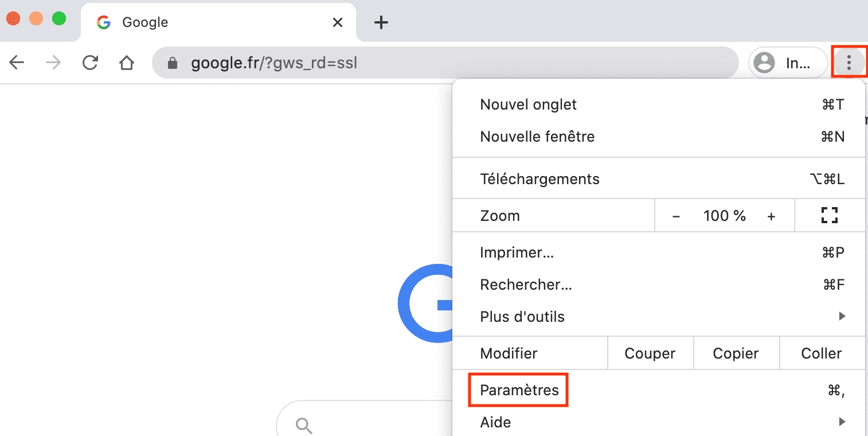This screenshot has height=436, width=868.
Task: Open the Chrome three-dot menu
Action: click(x=849, y=62)
